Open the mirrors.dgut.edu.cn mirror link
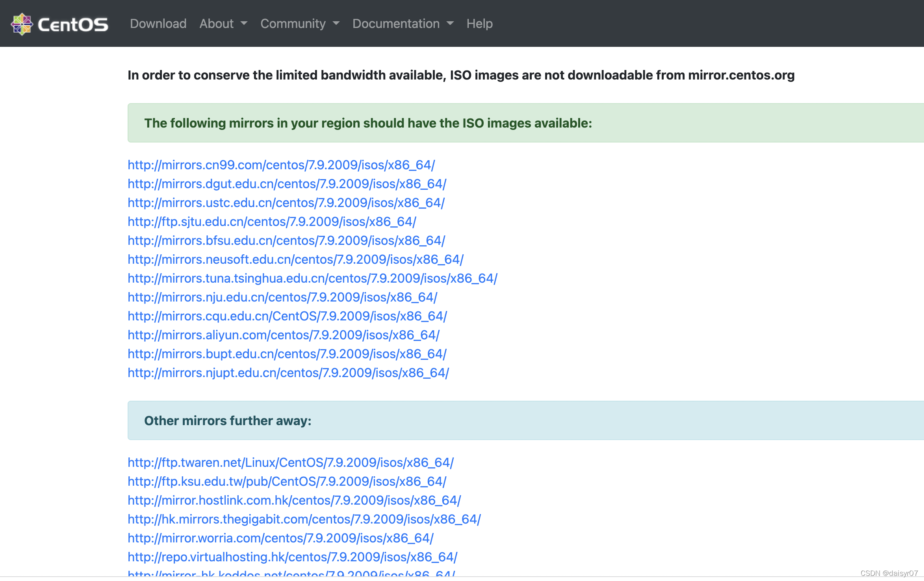Viewport: 924px width, 581px height. 287,184
